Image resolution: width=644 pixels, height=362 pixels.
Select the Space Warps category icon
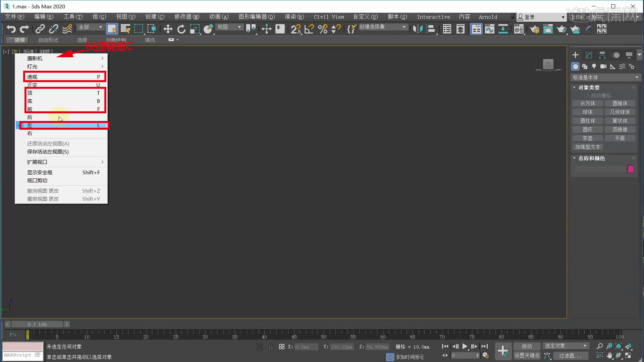[622, 67]
